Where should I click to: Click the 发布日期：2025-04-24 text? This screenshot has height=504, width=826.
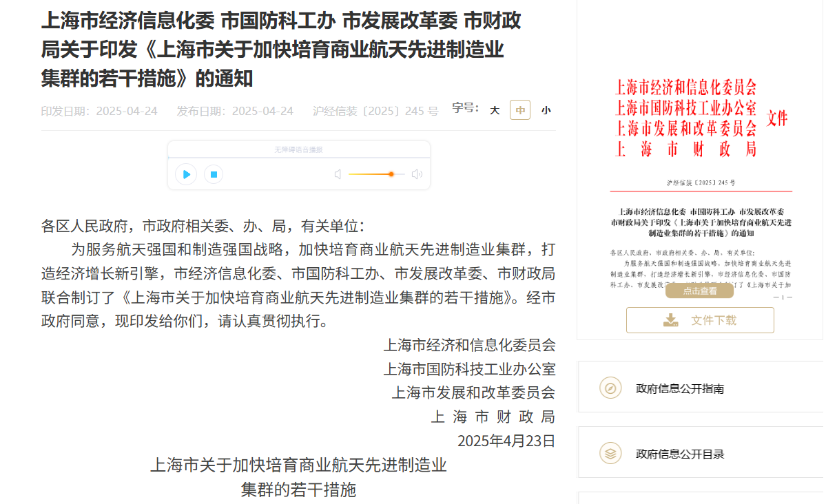coord(235,111)
